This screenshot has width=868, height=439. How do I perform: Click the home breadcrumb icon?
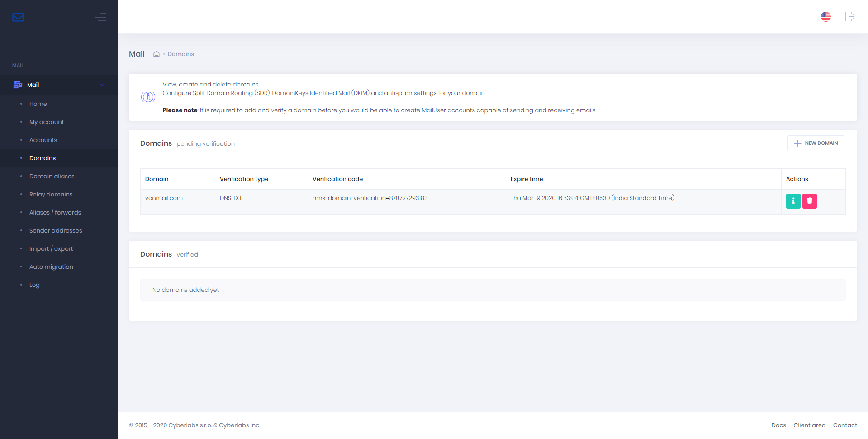pos(157,54)
